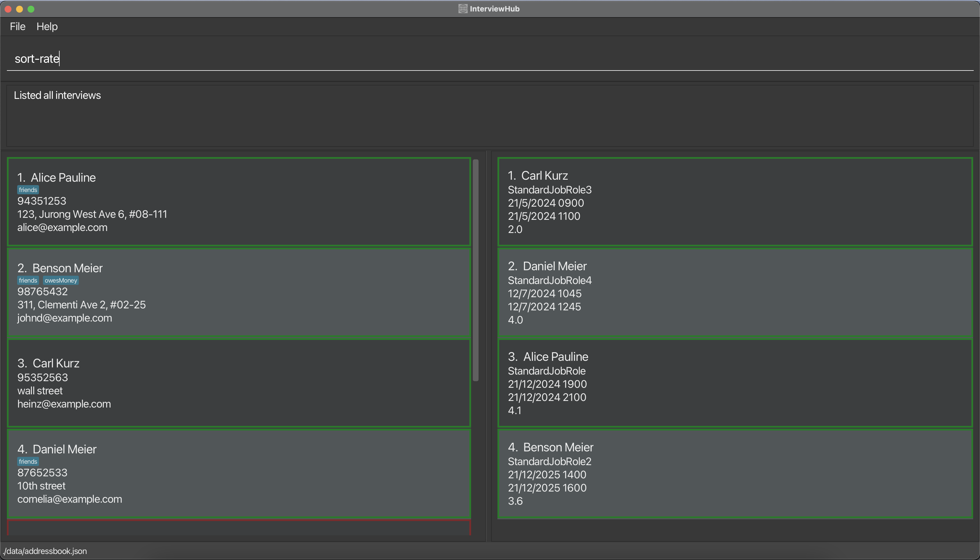
Task: Click job role StandardJobRole4
Action: pyautogui.click(x=550, y=280)
